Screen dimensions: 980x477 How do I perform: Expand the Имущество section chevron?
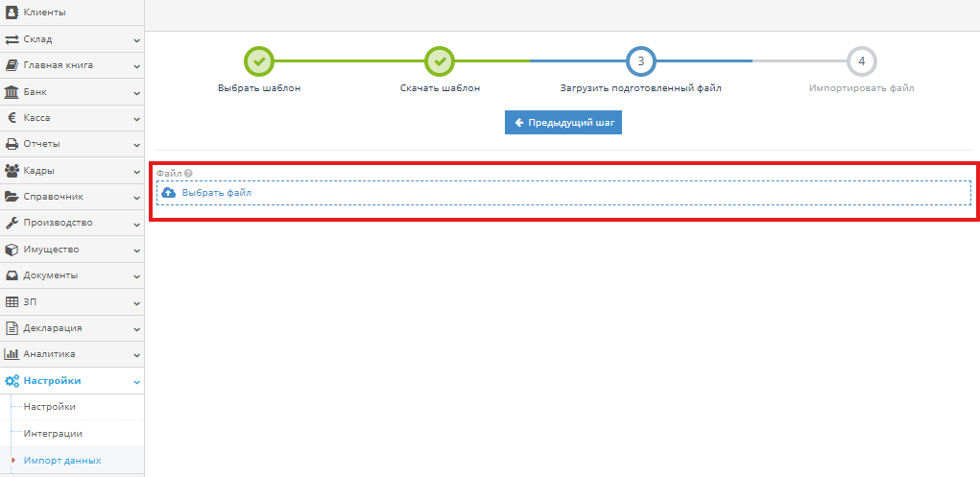(x=136, y=250)
